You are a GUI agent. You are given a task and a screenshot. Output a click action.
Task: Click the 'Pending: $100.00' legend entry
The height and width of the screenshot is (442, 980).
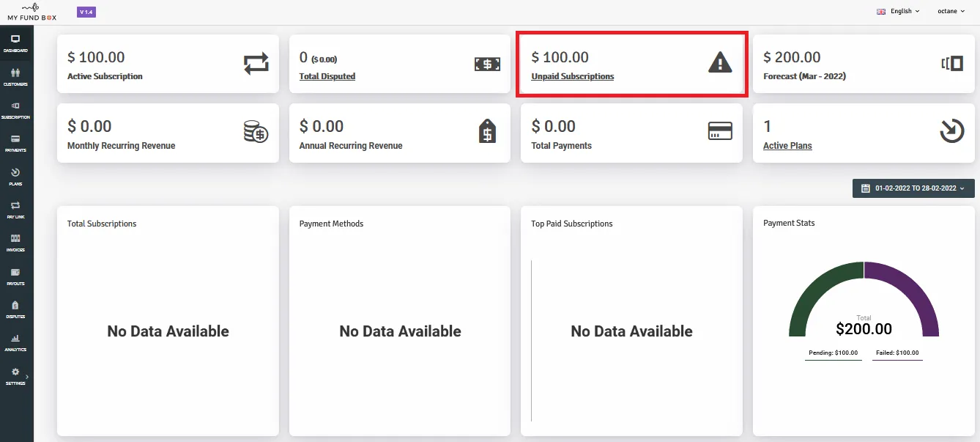[833, 353]
